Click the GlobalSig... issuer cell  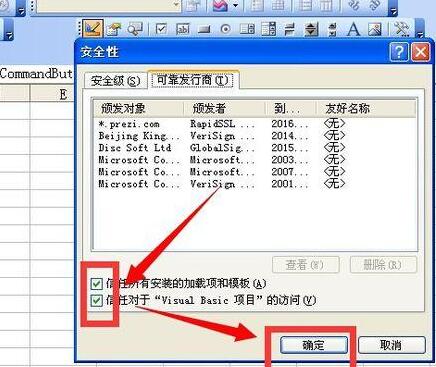pos(222,148)
